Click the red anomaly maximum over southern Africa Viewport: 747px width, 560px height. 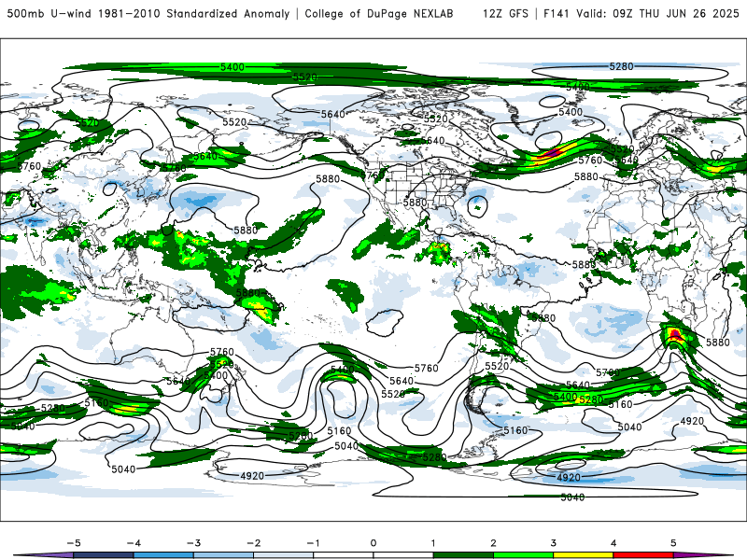tap(674, 333)
